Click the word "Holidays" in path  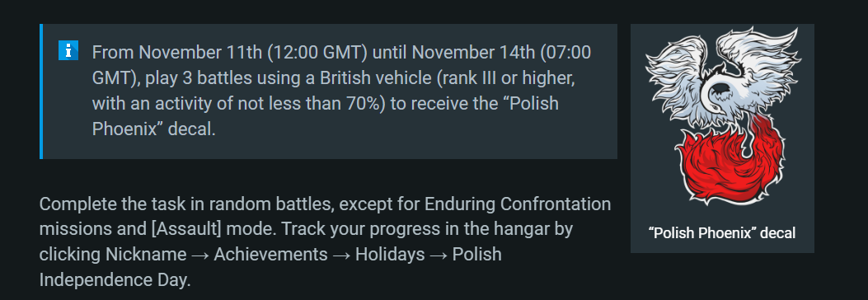coord(390,255)
